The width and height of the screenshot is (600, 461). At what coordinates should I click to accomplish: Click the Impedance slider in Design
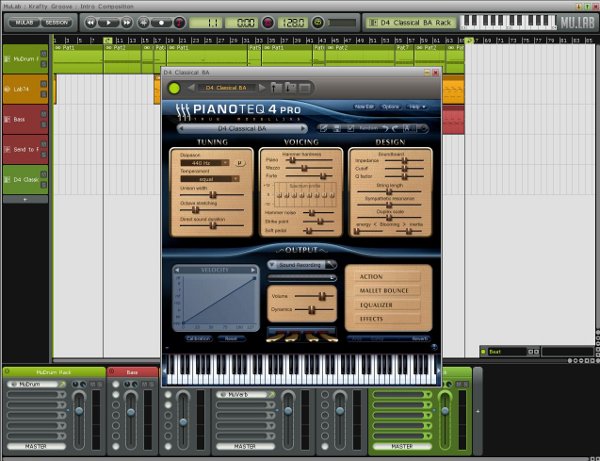pyautogui.click(x=404, y=161)
